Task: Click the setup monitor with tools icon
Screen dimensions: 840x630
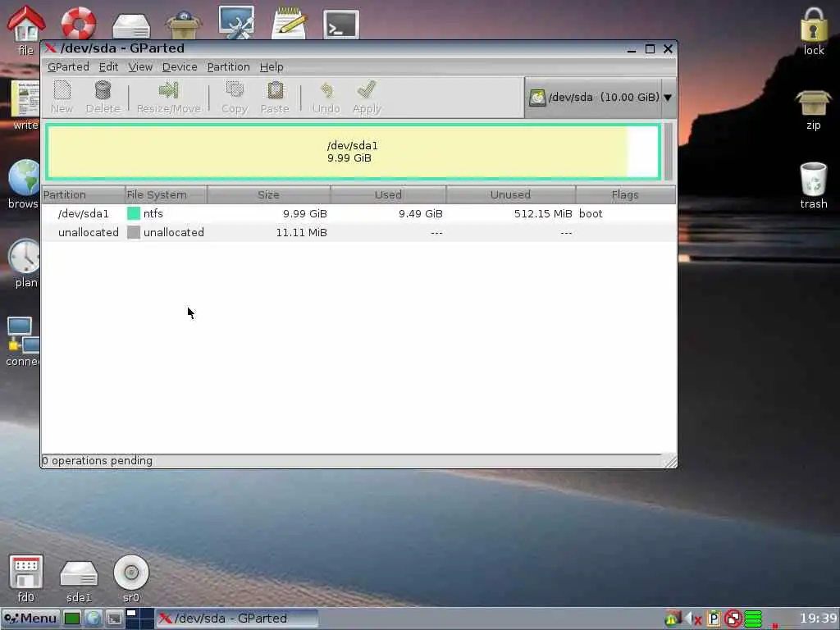Action: pyautogui.click(x=236, y=22)
